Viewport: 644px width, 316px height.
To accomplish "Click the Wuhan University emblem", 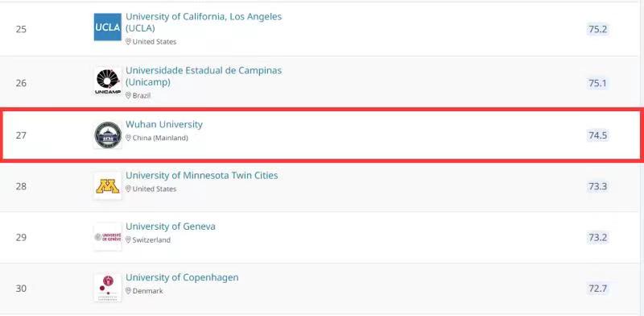I will tap(108, 135).
